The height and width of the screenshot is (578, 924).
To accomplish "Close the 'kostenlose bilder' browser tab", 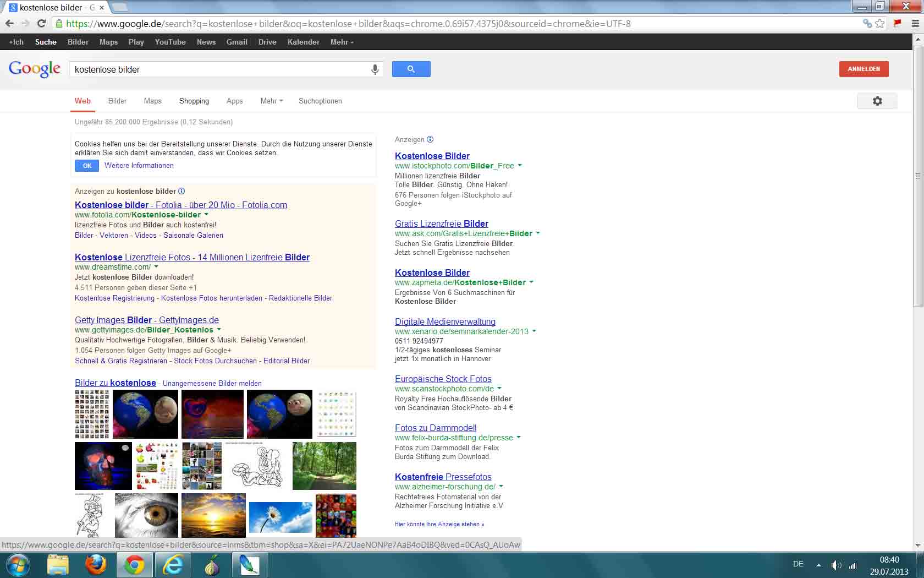I will click(x=102, y=8).
